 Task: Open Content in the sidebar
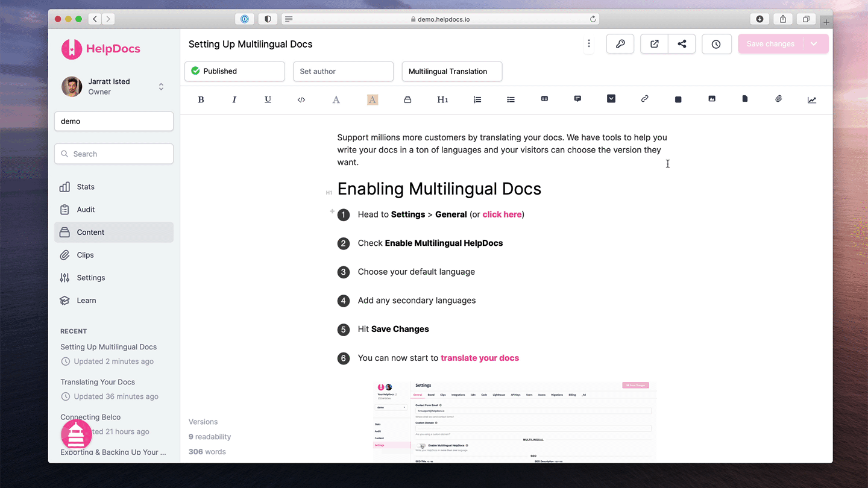(x=114, y=232)
